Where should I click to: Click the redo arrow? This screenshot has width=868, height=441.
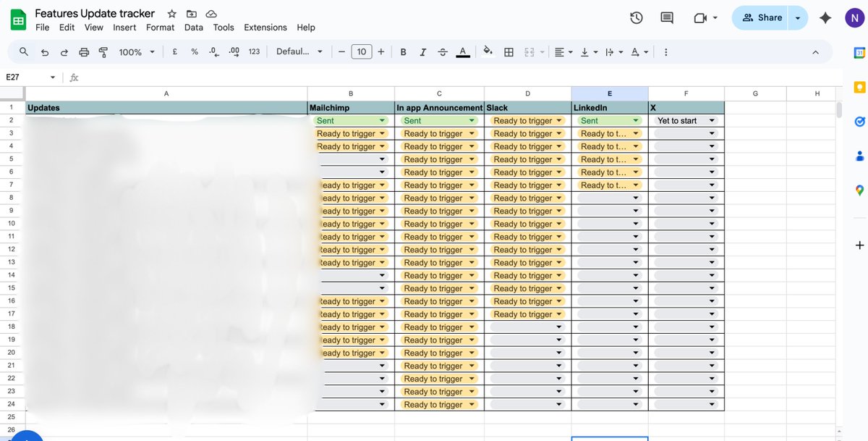click(64, 52)
